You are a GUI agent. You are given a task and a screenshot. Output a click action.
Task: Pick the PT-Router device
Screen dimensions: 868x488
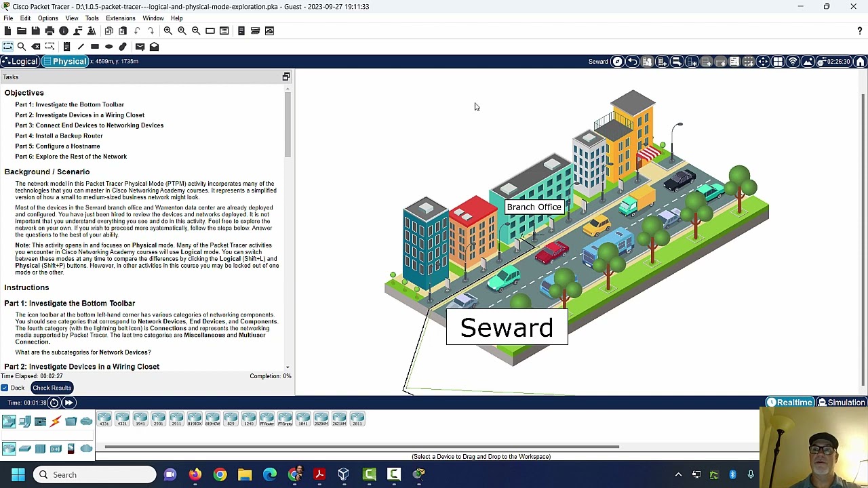click(267, 419)
